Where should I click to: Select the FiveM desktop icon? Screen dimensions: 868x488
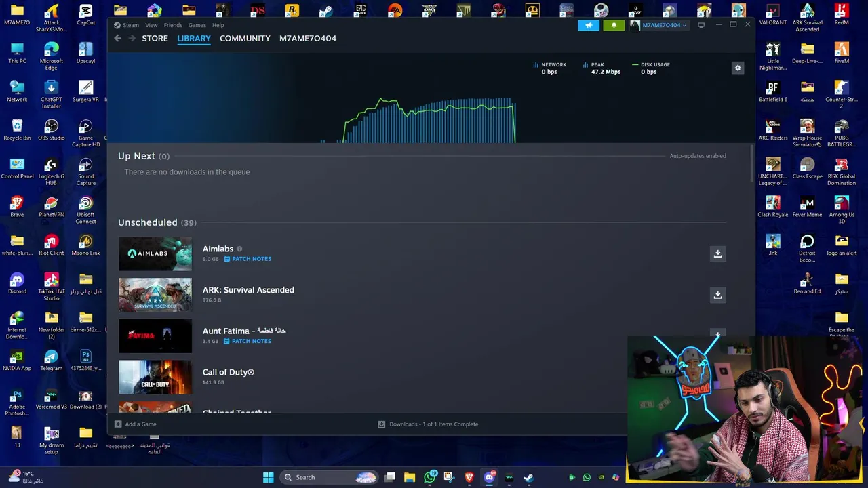coord(842,53)
